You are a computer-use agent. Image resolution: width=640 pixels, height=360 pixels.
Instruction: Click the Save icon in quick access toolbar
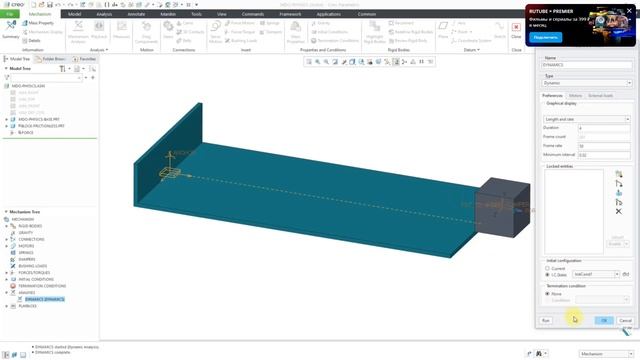click(x=49, y=4)
